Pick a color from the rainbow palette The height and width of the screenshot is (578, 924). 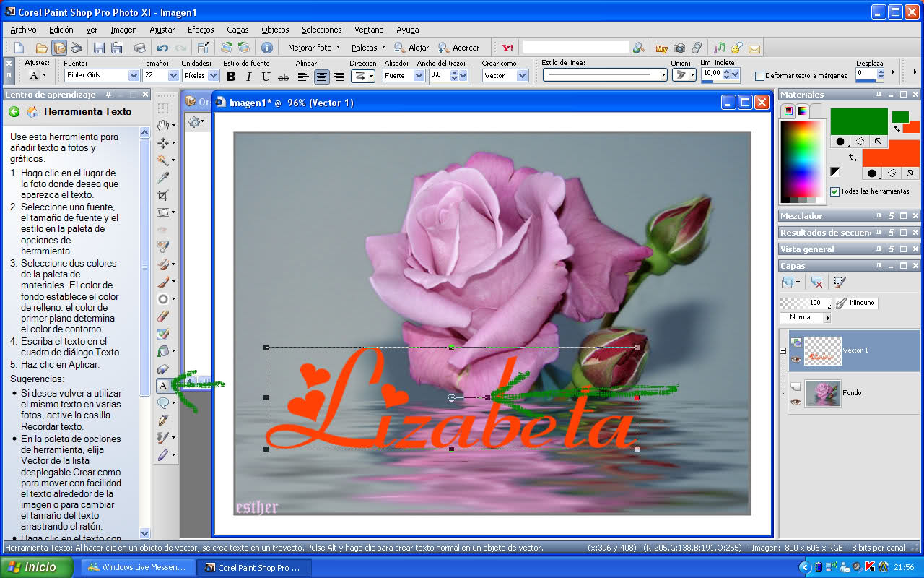(803, 159)
